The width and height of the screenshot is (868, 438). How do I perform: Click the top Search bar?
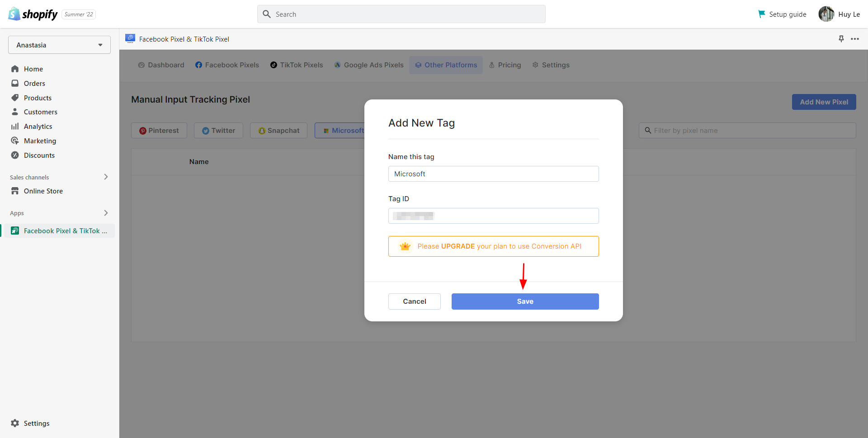(x=401, y=14)
